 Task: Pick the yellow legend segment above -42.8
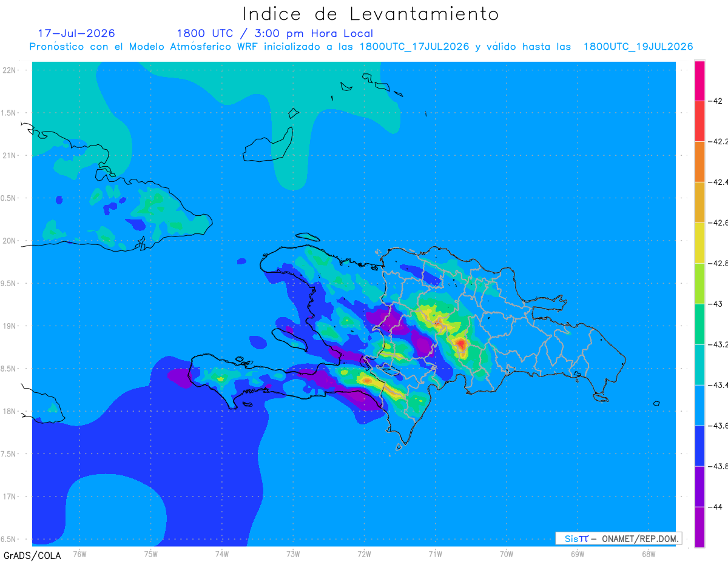pos(699,243)
